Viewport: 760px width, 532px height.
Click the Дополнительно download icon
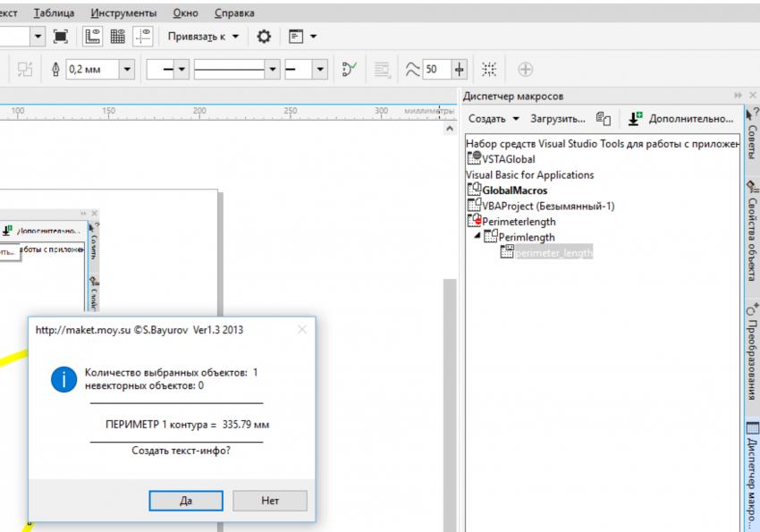point(635,118)
